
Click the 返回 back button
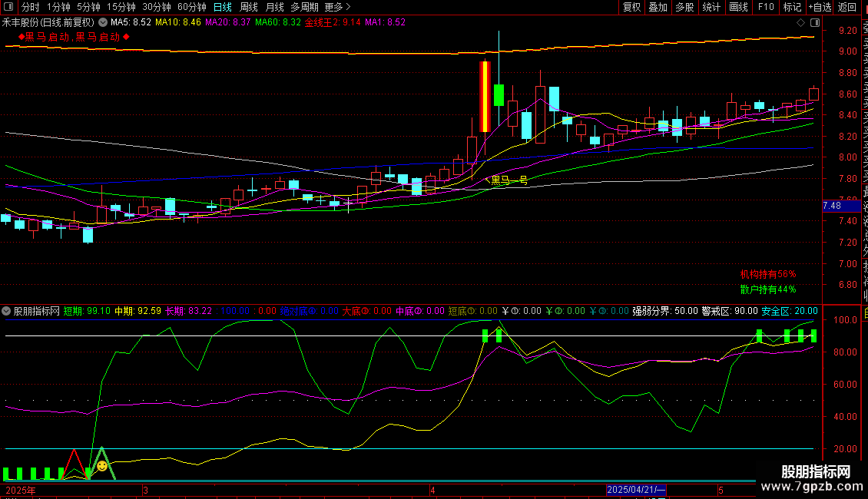pos(846,7)
